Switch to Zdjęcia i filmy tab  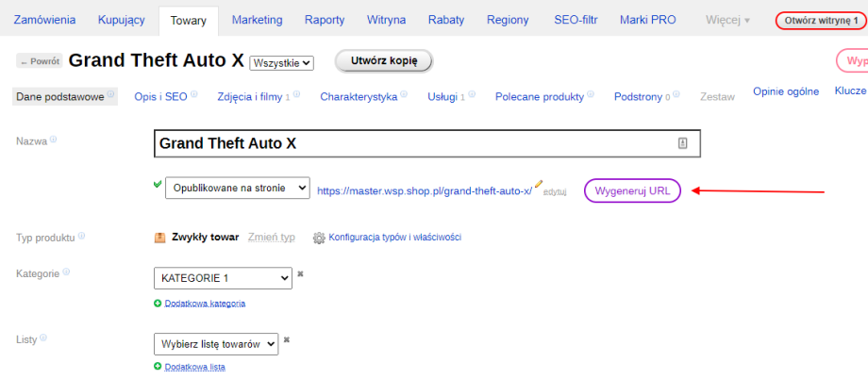pos(250,97)
